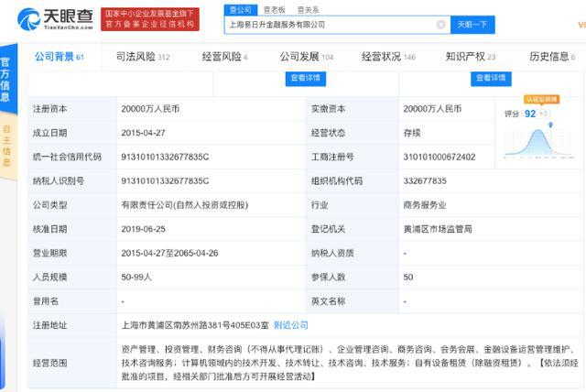Select the 查老板 search tab
Screen dimensions: 586x392
point(275,10)
